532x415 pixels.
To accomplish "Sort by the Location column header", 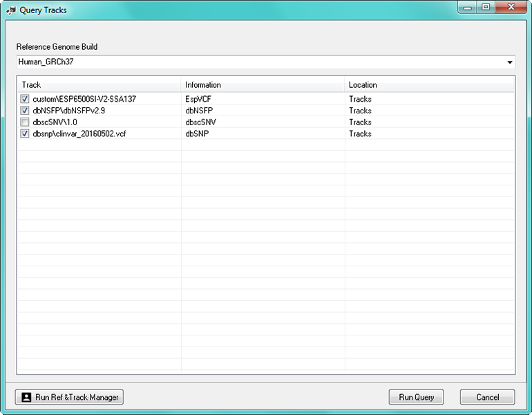I will [x=429, y=85].
